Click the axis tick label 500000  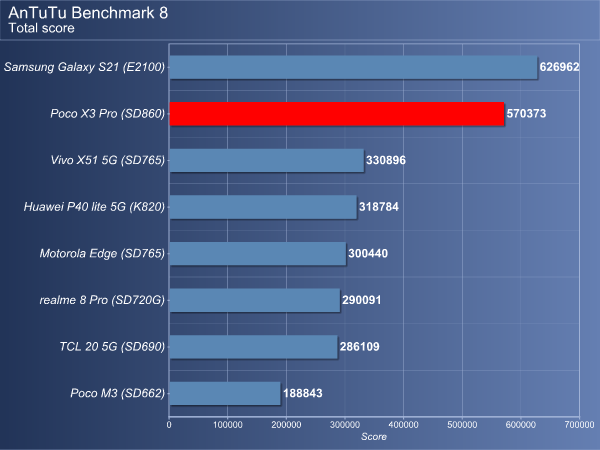coord(462,425)
